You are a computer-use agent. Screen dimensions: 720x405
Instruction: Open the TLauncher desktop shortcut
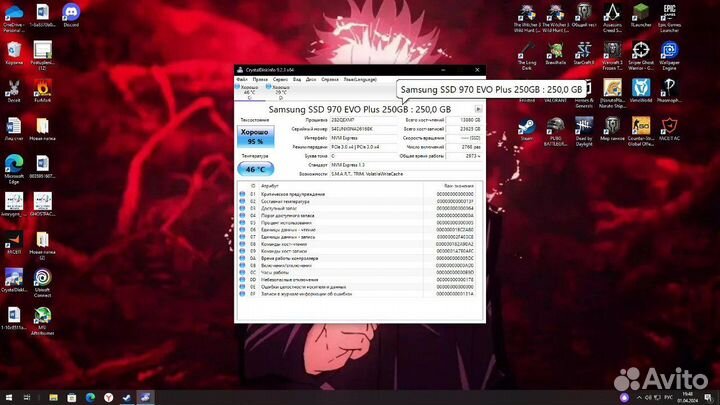[641, 15]
